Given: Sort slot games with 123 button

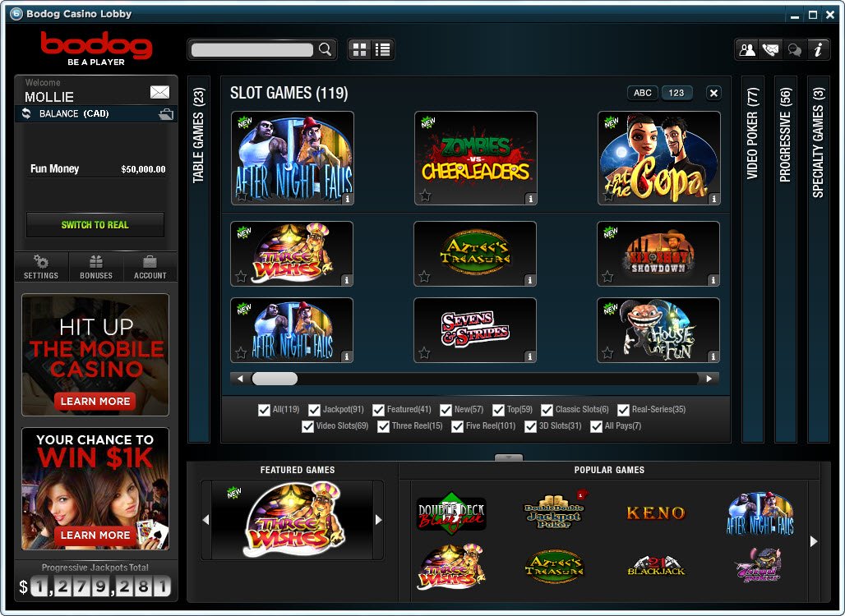Looking at the screenshot, I should tap(676, 93).
